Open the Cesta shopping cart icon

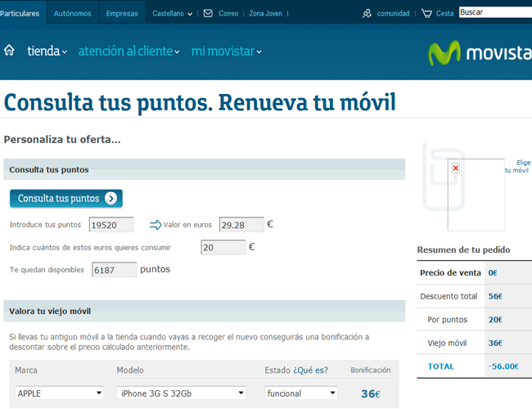[x=426, y=14]
